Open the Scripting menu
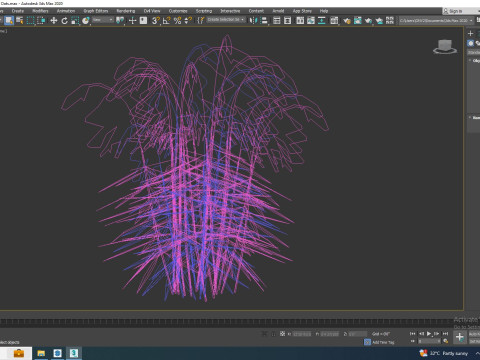The height and width of the screenshot is (360, 480). (204, 11)
